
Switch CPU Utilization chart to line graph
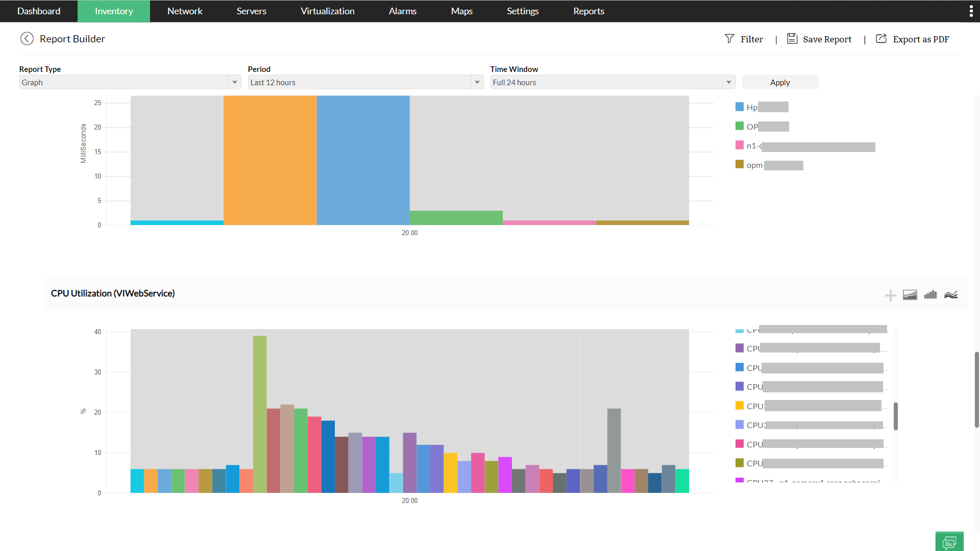click(x=950, y=295)
